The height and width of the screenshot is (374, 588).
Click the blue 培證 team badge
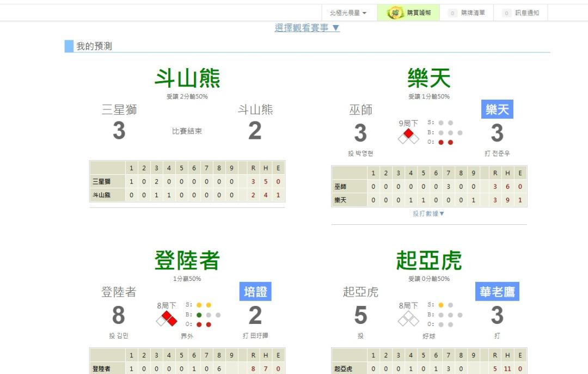tap(255, 291)
